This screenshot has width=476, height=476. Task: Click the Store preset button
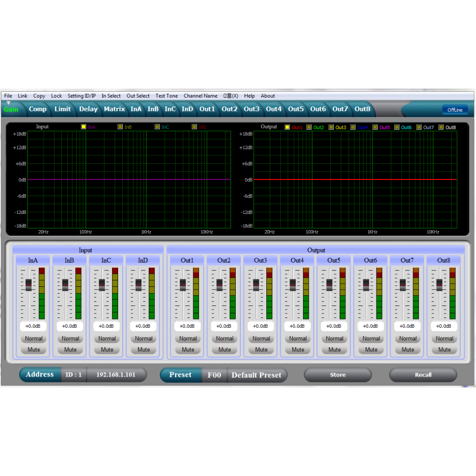click(338, 375)
